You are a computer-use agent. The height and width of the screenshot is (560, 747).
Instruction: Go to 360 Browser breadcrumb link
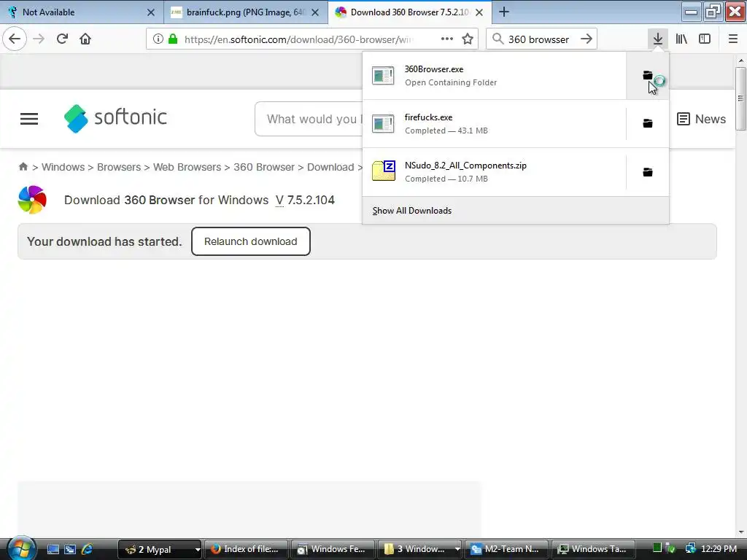(264, 167)
